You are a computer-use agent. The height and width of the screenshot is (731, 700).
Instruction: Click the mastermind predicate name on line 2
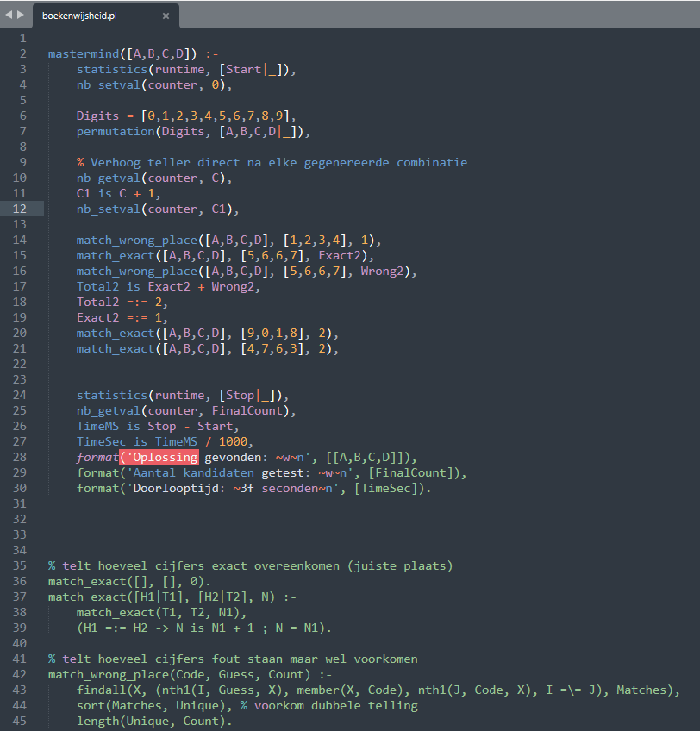click(83, 53)
